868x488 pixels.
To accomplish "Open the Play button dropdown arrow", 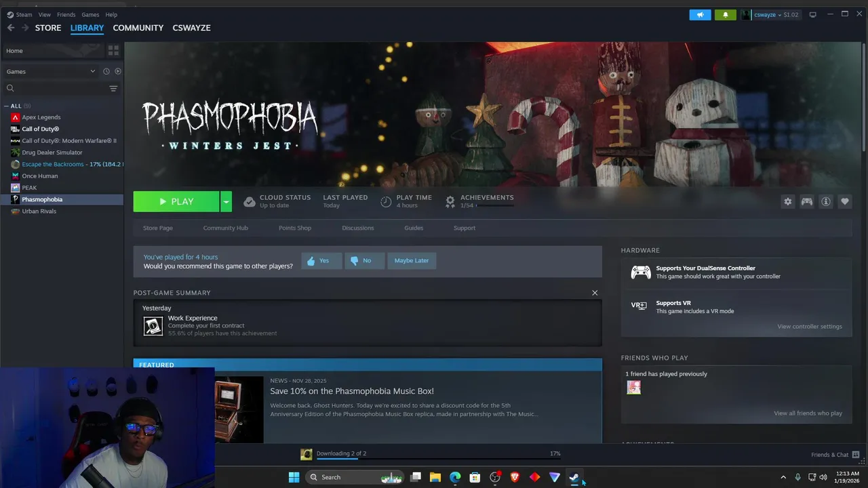I will [x=226, y=201].
